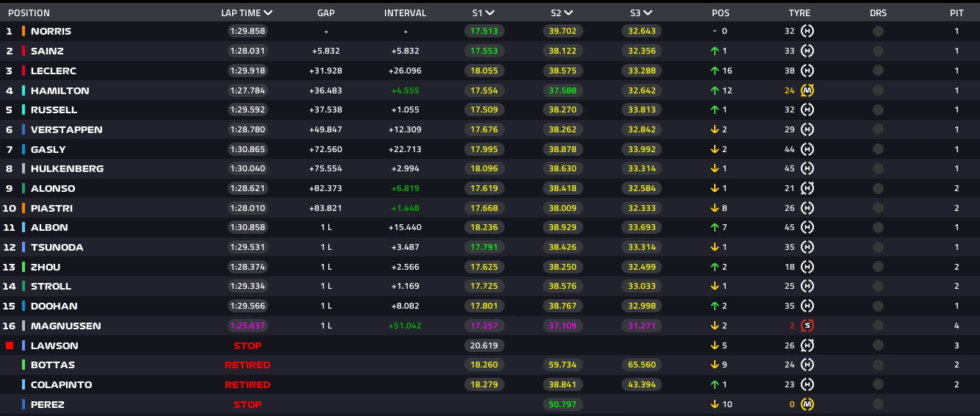Click Magnussen's purple fastest lap time 1:25.637
This screenshot has width=980, height=416.
(248, 326)
